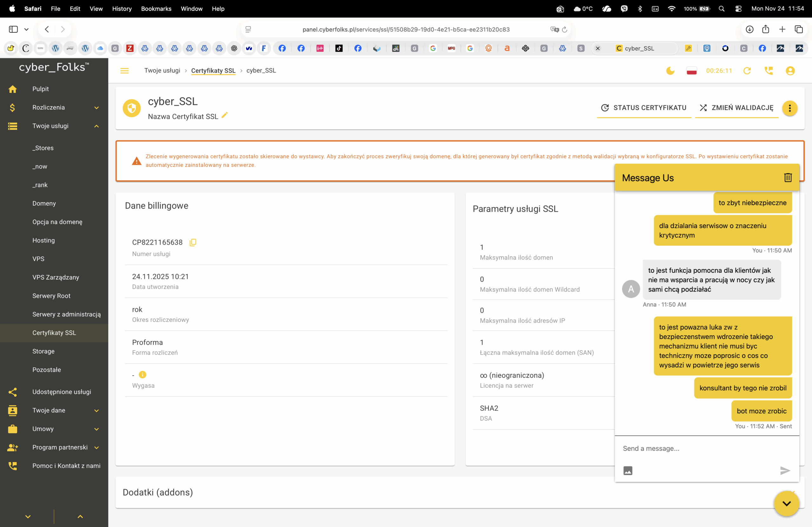Toggle sidebar with hamburger menu icon
Image resolution: width=812 pixels, height=527 pixels.
[x=124, y=71]
